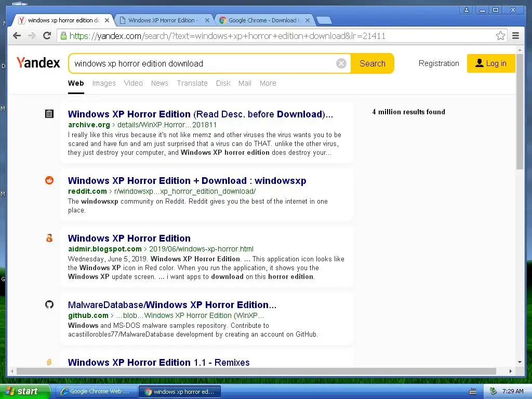This screenshot has height=399, width=532.
Task: Open Yandex Disk from the nav bar
Action: click(x=223, y=83)
